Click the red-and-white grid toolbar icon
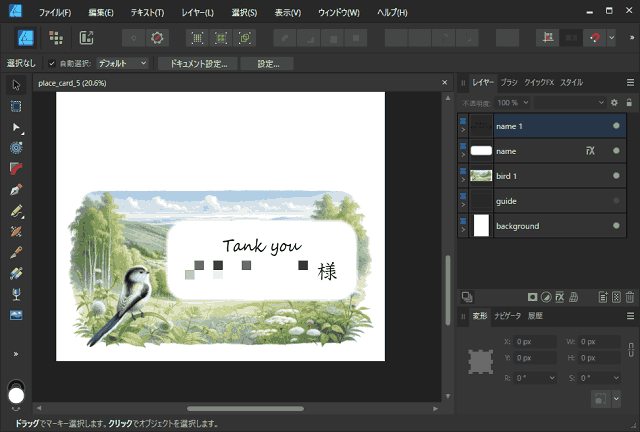Image resolution: width=640 pixels, height=432 pixels. coord(548,38)
